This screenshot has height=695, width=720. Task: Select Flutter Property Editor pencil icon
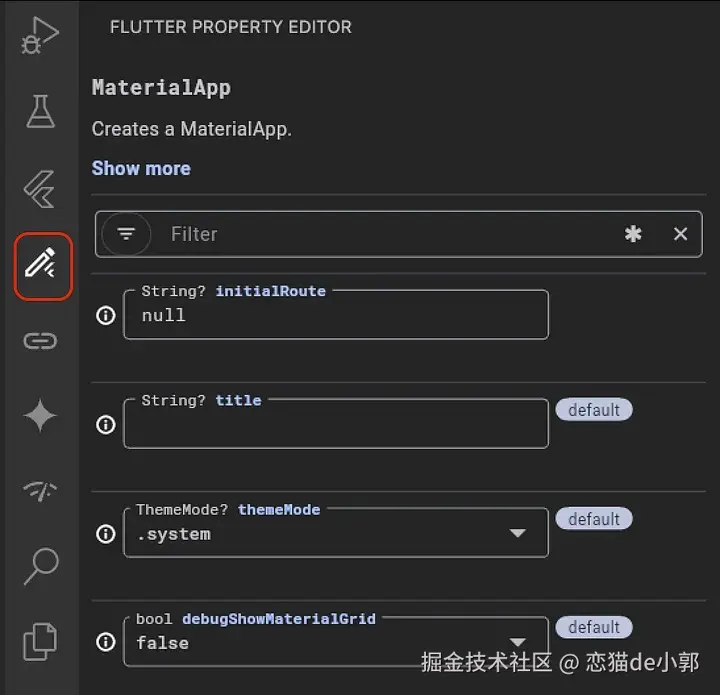41,263
